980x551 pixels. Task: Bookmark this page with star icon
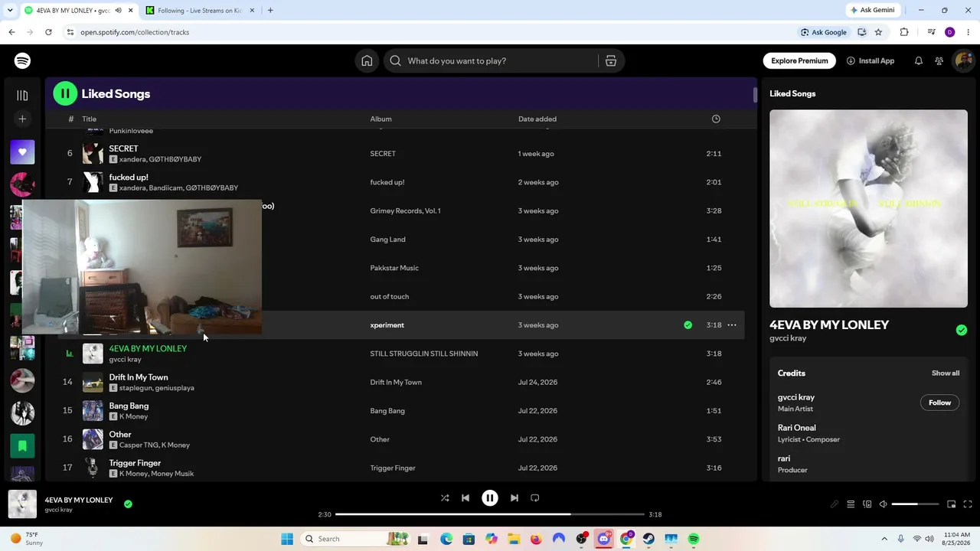tap(878, 32)
